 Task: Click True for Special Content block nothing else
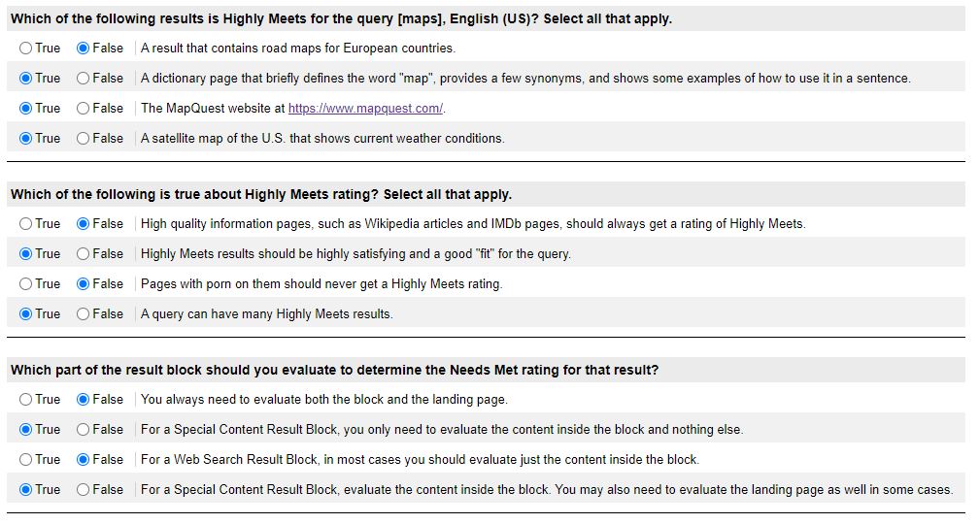point(25,429)
